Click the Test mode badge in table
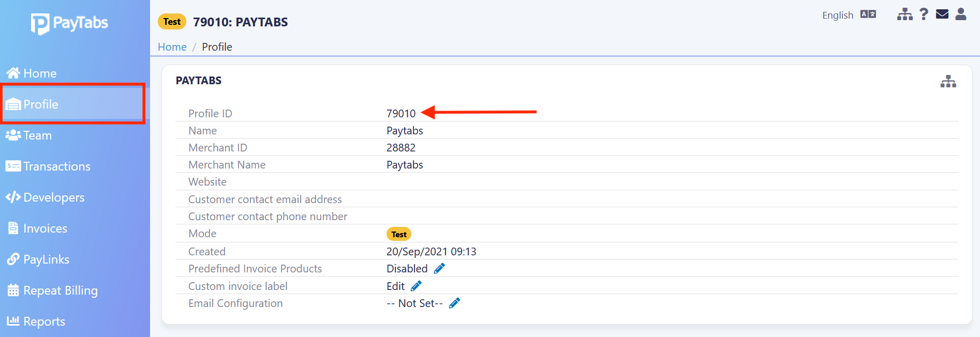 399,234
